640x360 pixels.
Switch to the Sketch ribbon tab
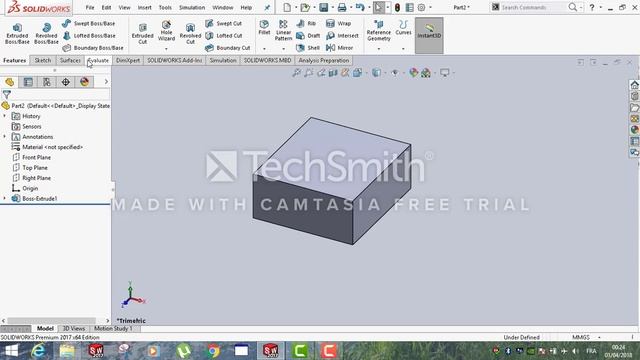click(x=42, y=60)
